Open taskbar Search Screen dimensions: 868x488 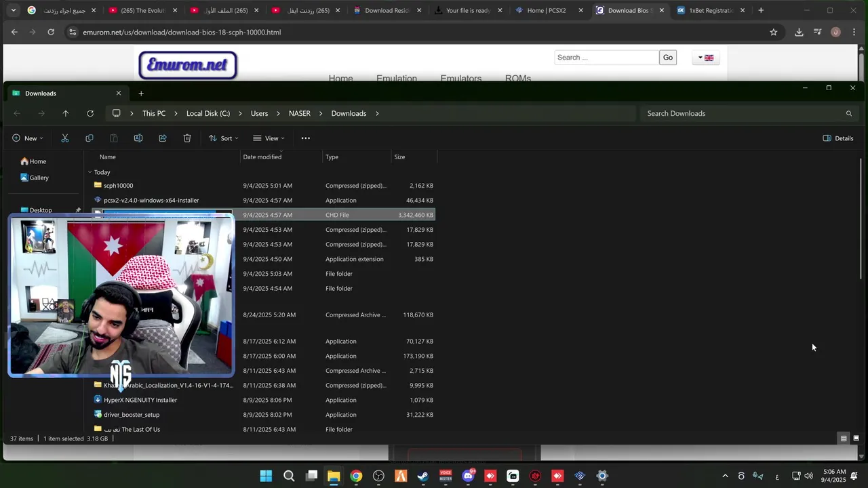tap(289, 476)
